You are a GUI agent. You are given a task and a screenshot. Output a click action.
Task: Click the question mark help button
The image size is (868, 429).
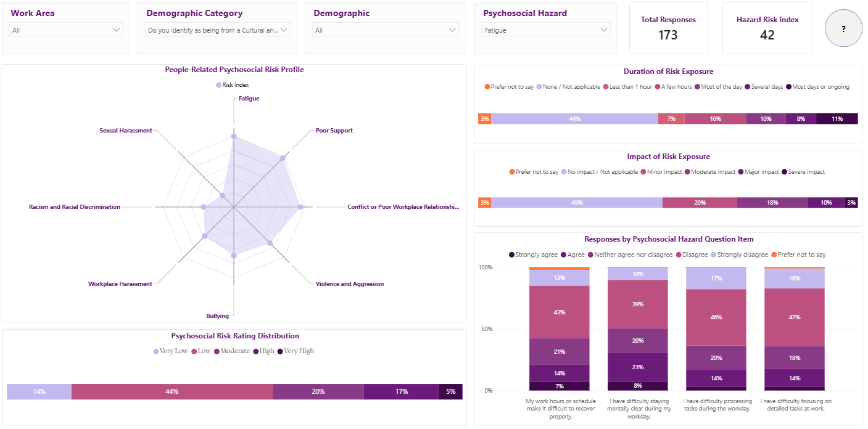point(843,29)
